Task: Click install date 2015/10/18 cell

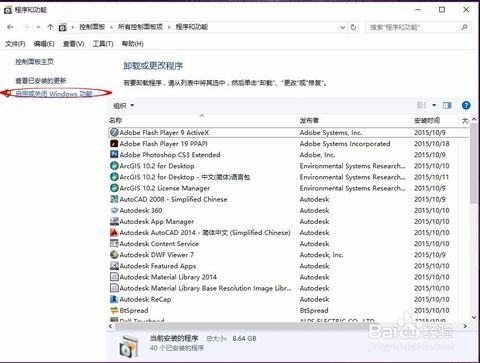Action: [x=432, y=144]
